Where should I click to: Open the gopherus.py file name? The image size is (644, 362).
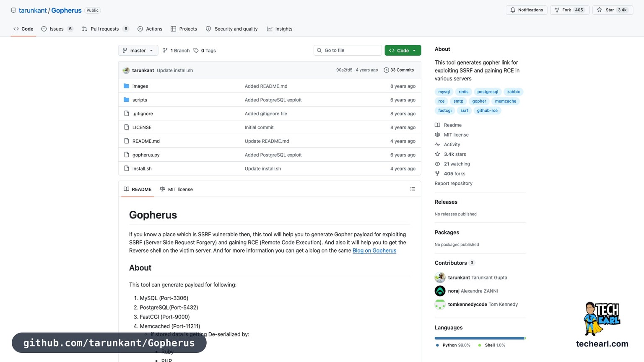point(146,155)
